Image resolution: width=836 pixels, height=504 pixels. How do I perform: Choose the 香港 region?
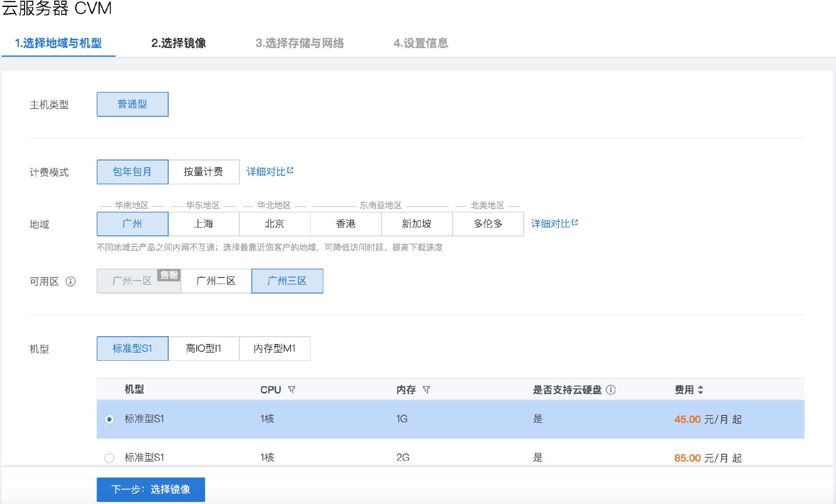(x=346, y=224)
